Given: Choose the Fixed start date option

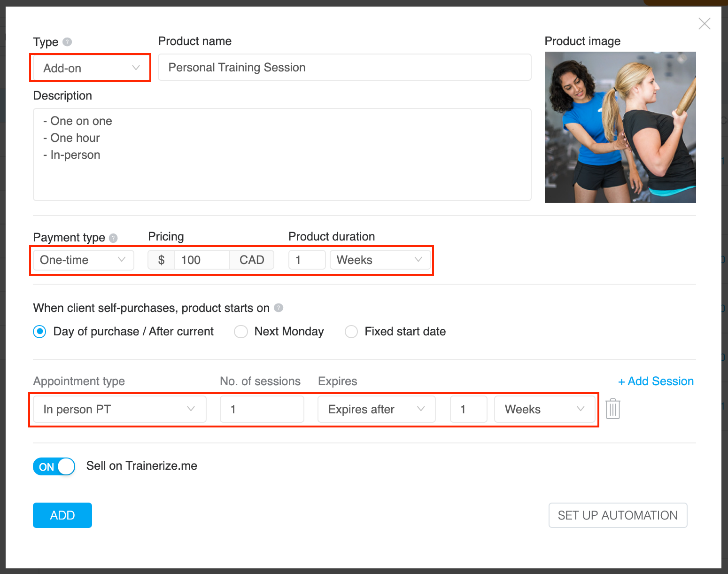Looking at the screenshot, I should pyautogui.click(x=351, y=332).
